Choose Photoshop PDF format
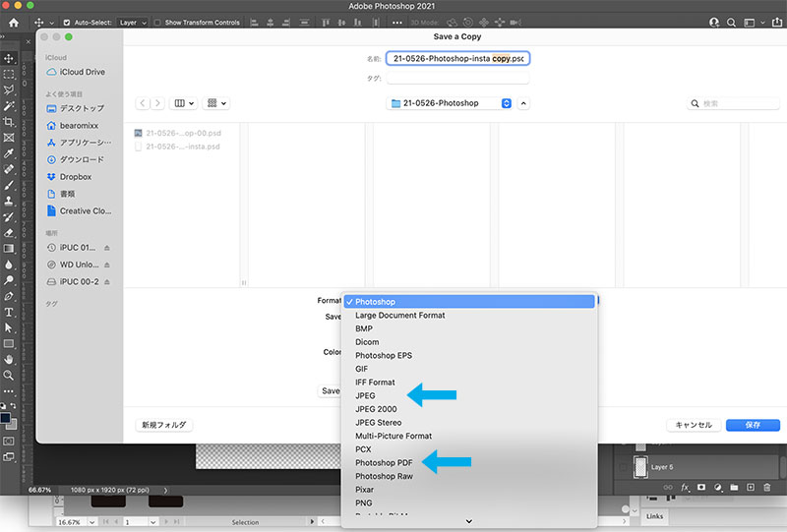787x532 pixels. [384, 463]
